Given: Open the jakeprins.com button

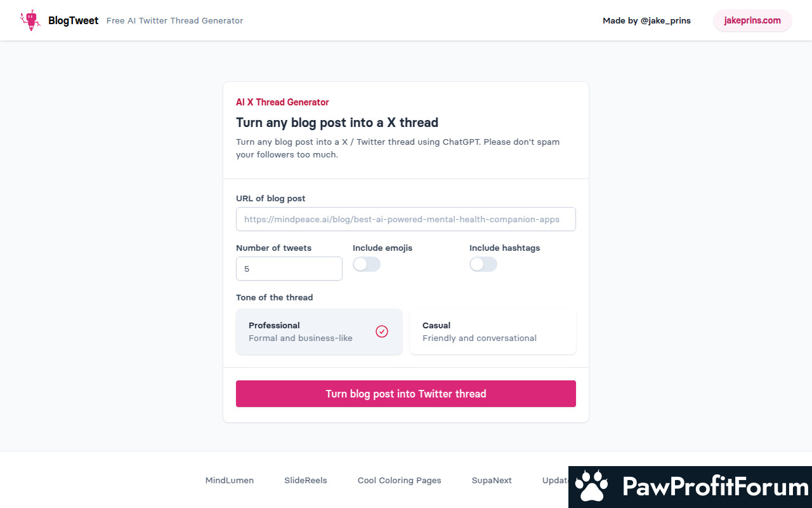Looking at the screenshot, I should [752, 20].
